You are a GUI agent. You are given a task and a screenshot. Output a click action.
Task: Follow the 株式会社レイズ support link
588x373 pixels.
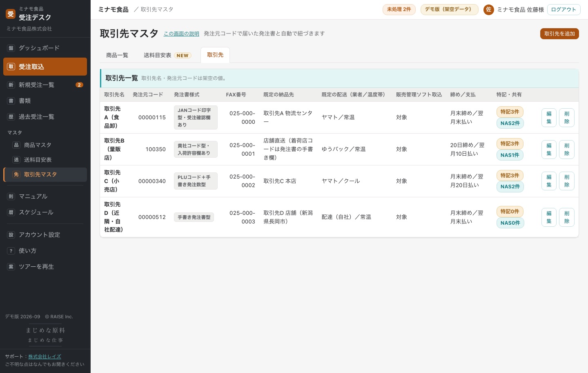point(45,357)
